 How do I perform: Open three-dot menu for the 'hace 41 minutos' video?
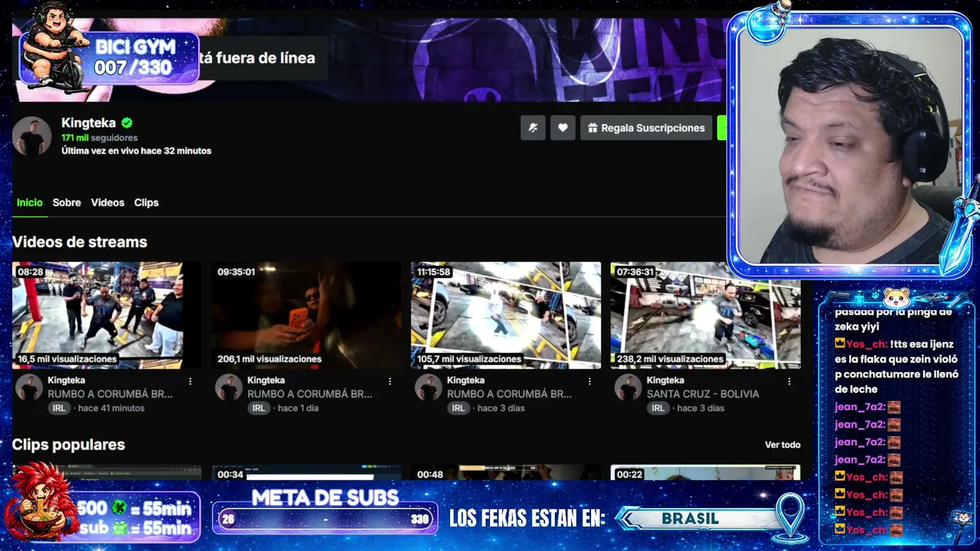point(191,381)
